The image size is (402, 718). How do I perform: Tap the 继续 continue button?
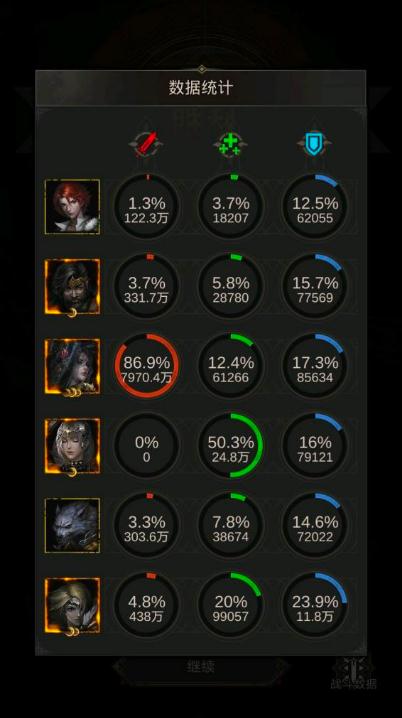pyautogui.click(x=201, y=667)
